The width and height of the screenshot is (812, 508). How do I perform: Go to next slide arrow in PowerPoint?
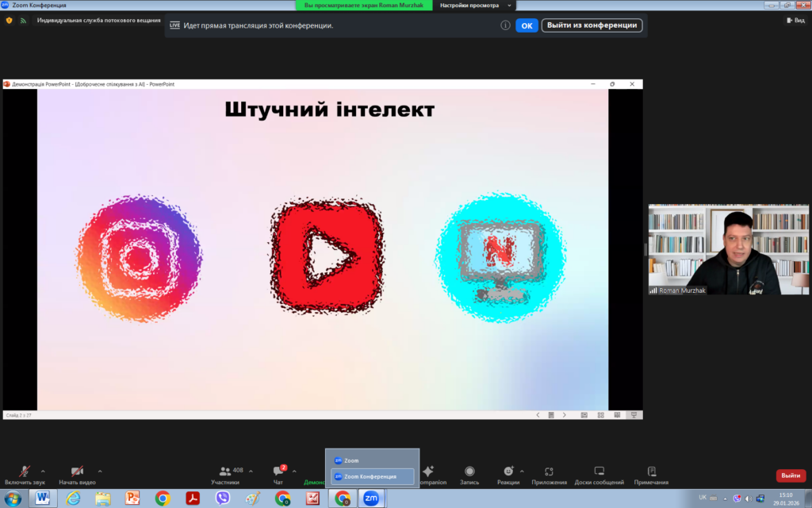[565, 415]
